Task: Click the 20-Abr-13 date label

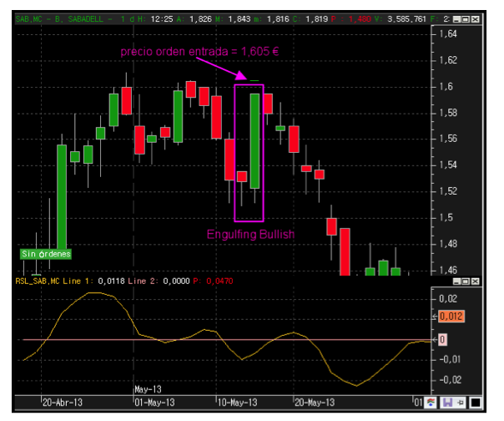Action: click(x=63, y=403)
